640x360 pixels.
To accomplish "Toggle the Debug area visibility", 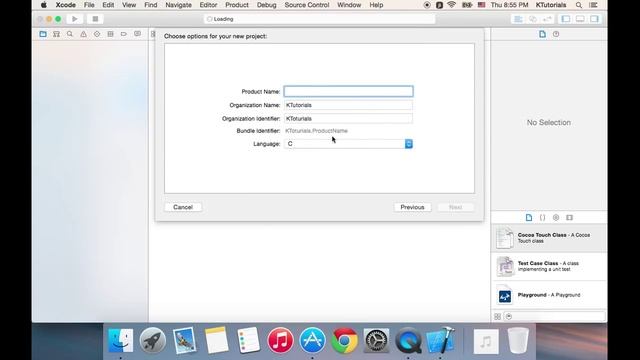I will point(580,19).
